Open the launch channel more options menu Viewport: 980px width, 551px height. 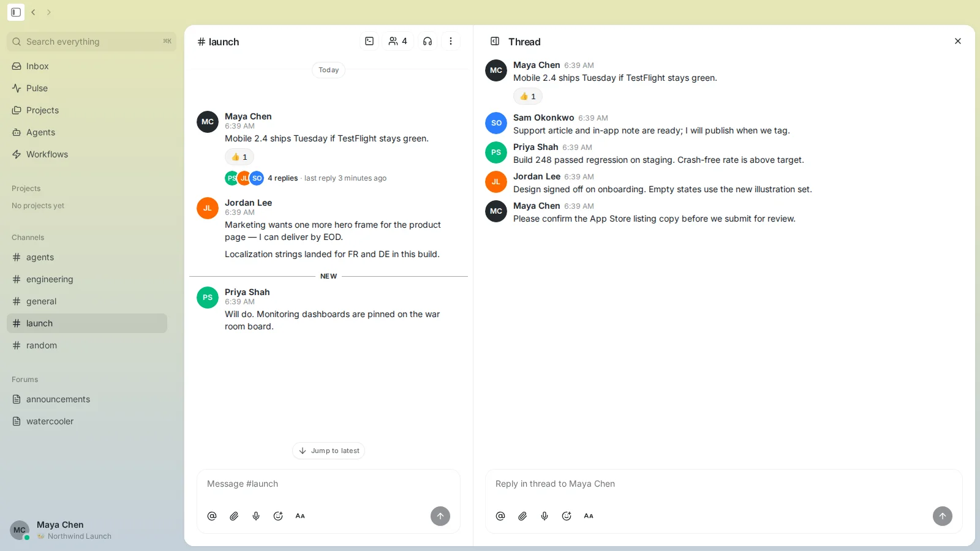click(451, 41)
